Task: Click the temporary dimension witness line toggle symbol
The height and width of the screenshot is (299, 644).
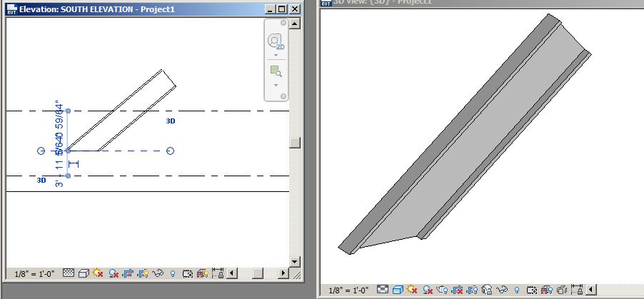Action: pos(74,164)
